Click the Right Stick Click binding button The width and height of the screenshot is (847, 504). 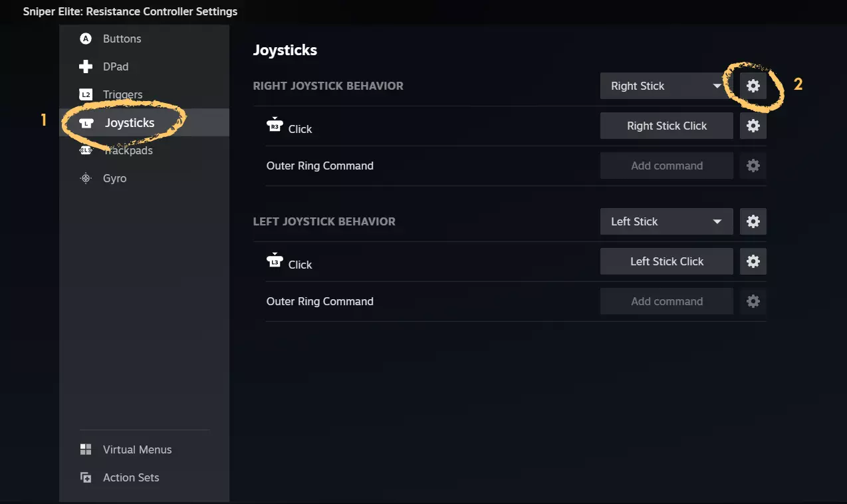point(666,126)
